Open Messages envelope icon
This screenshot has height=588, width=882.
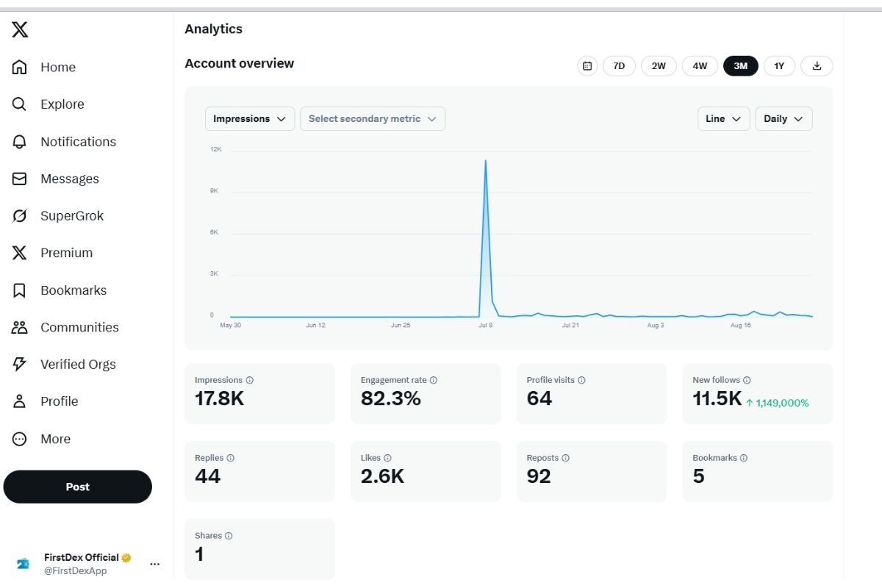pos(20,179)
